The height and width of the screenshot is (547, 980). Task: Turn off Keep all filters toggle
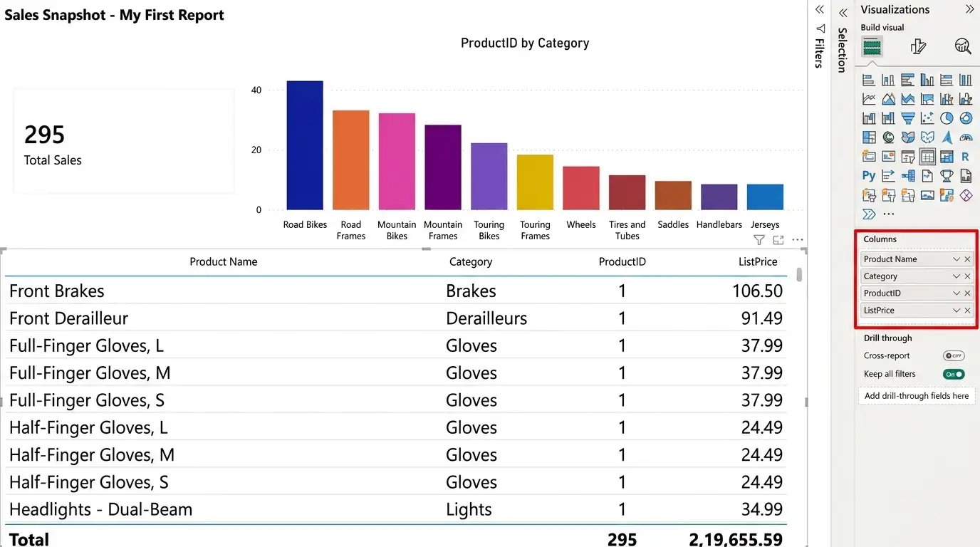pyautogui.click(x=954, y=374)
